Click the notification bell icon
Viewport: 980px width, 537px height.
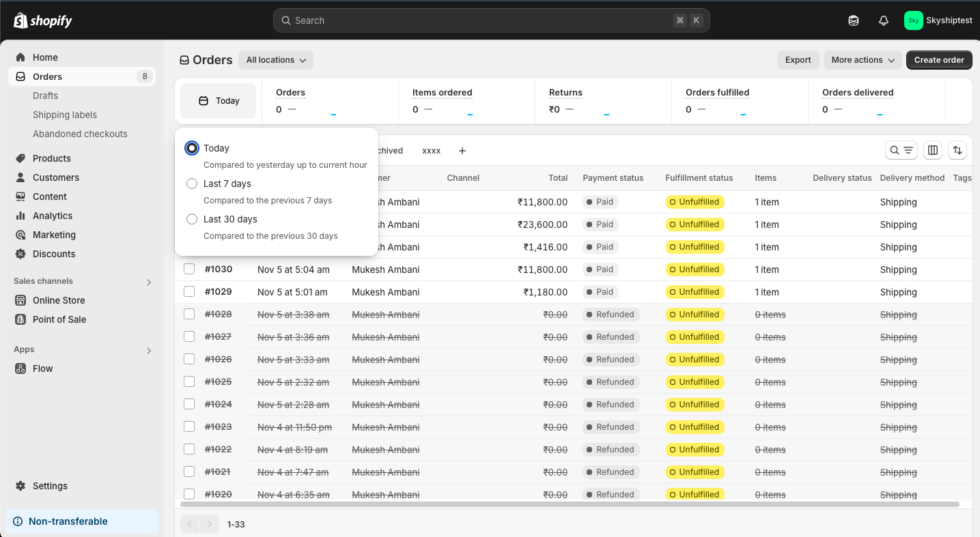pyautogui.click(x=883, y=20)
